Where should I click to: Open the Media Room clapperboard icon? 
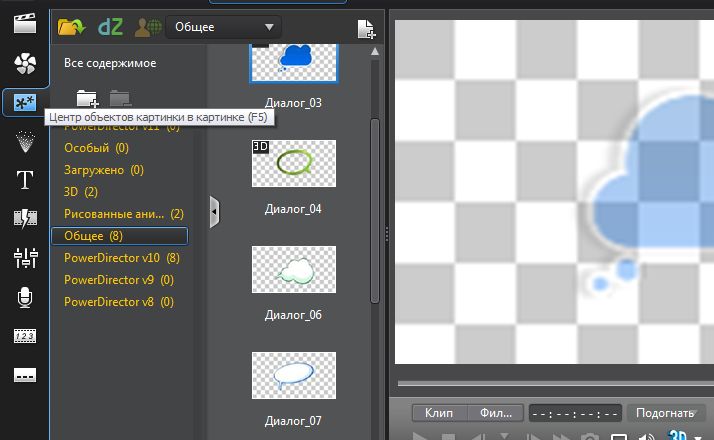click(24, 24)
